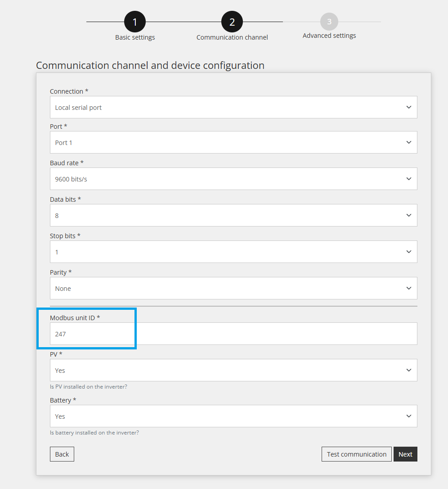448x489 pixels.
Task: Expand the Data bits chevron
Action: [409, 215]
